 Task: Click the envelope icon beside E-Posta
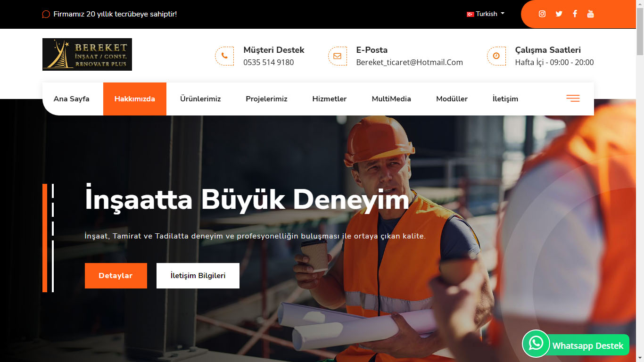click(338, 56)
